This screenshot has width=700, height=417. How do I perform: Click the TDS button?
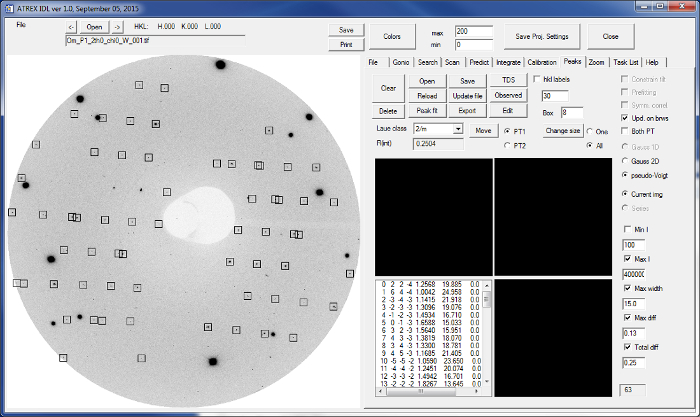tap(508, 80)
